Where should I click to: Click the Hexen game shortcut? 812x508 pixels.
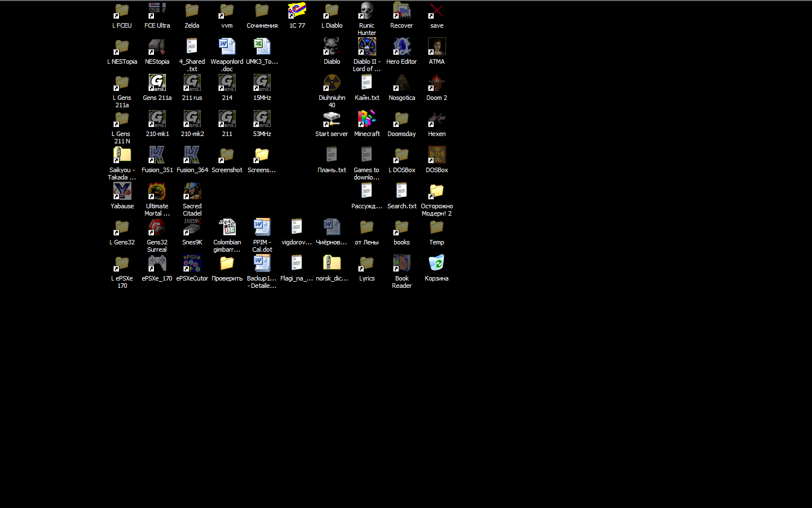pos(436,120)
